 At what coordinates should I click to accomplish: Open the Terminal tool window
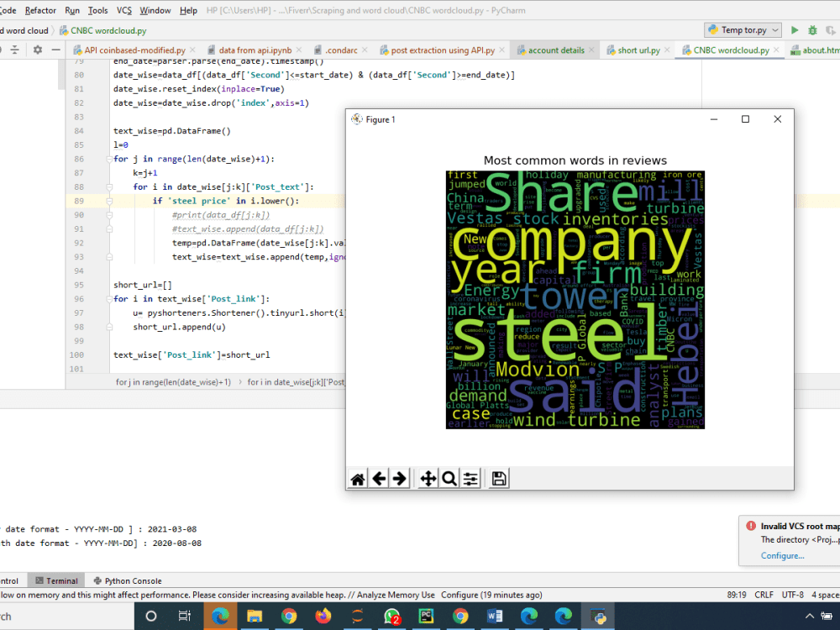56,580
